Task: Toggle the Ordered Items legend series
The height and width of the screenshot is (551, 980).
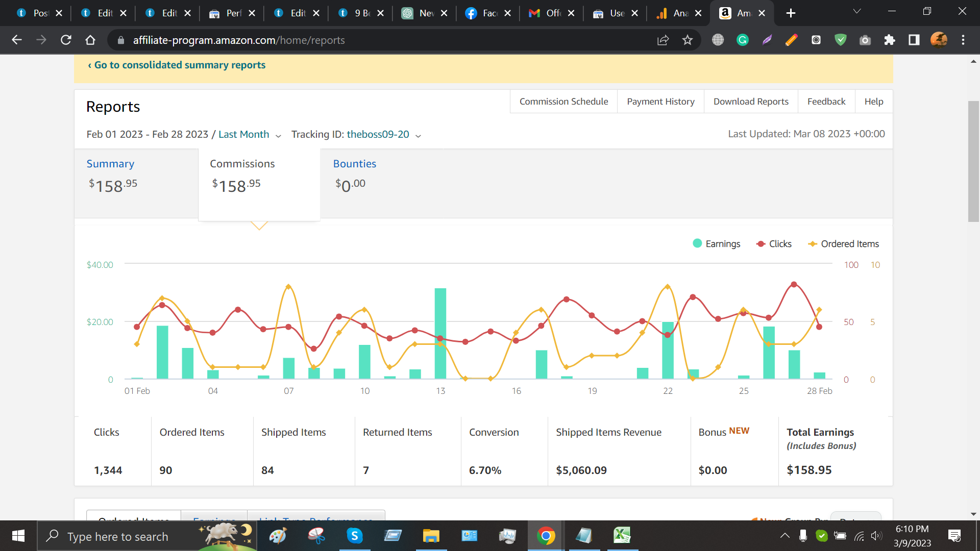Action: (x=844, y=244)
